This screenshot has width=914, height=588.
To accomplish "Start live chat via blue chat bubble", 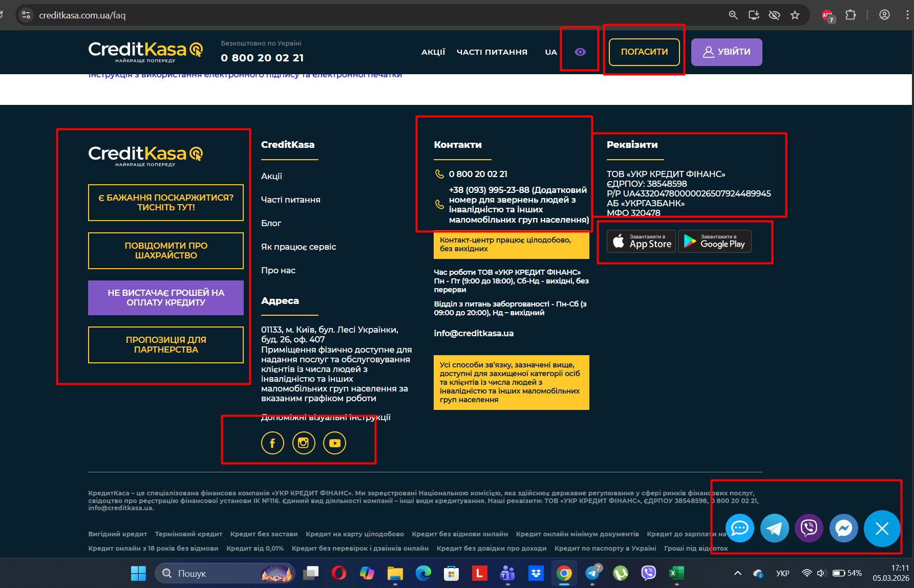I will [740, 528].
